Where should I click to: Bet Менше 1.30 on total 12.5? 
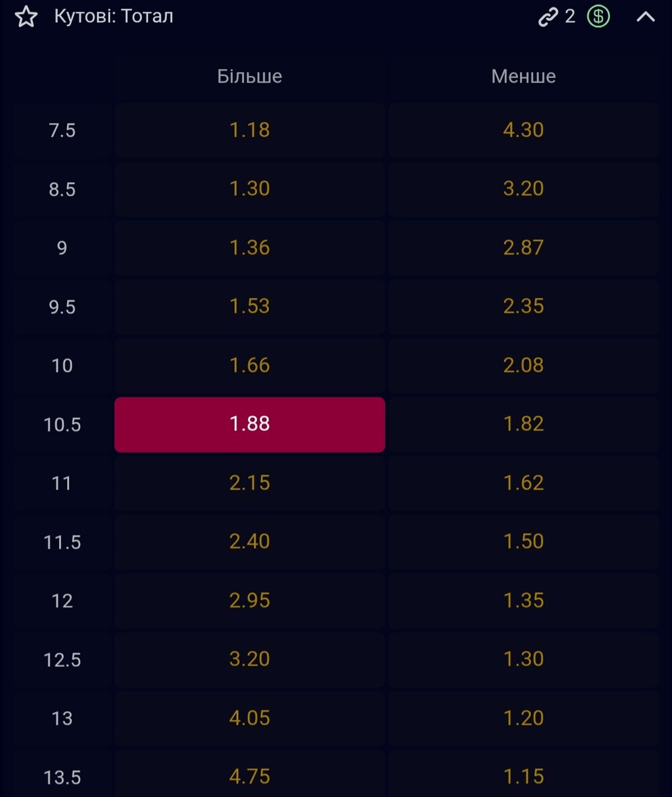tap(523, 659)
